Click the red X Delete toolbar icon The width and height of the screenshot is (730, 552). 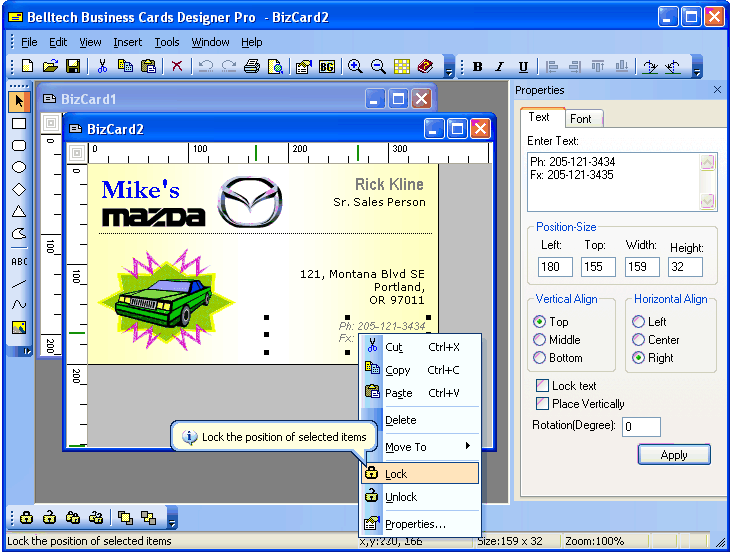(177, 66)
